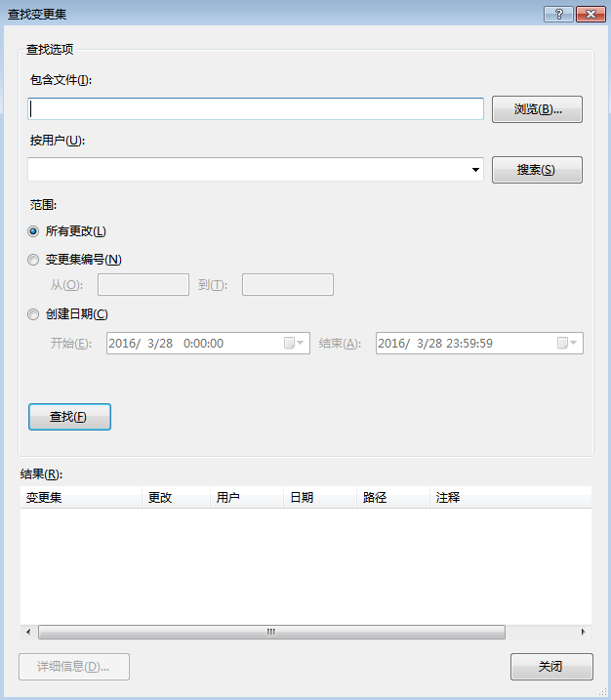This screenshot has height=700, width=611.
Task: Open the 开始 date calendar picker
Action: pos(295,344)
